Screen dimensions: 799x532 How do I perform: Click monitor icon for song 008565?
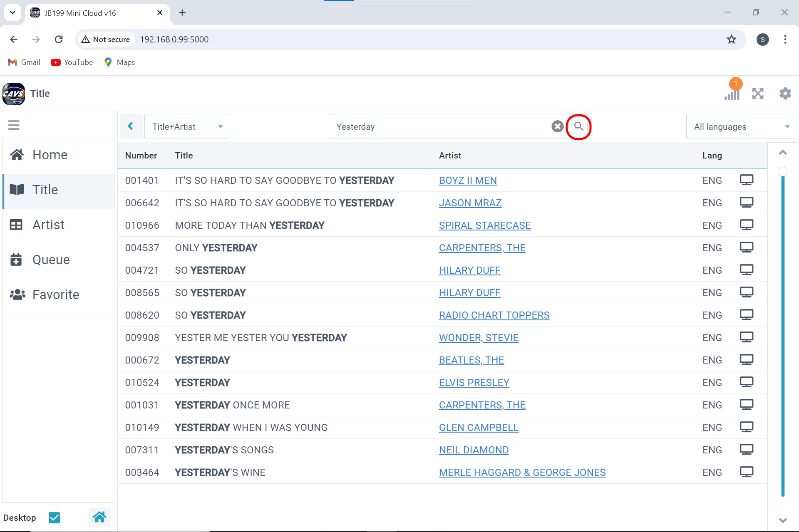(747, 293)
